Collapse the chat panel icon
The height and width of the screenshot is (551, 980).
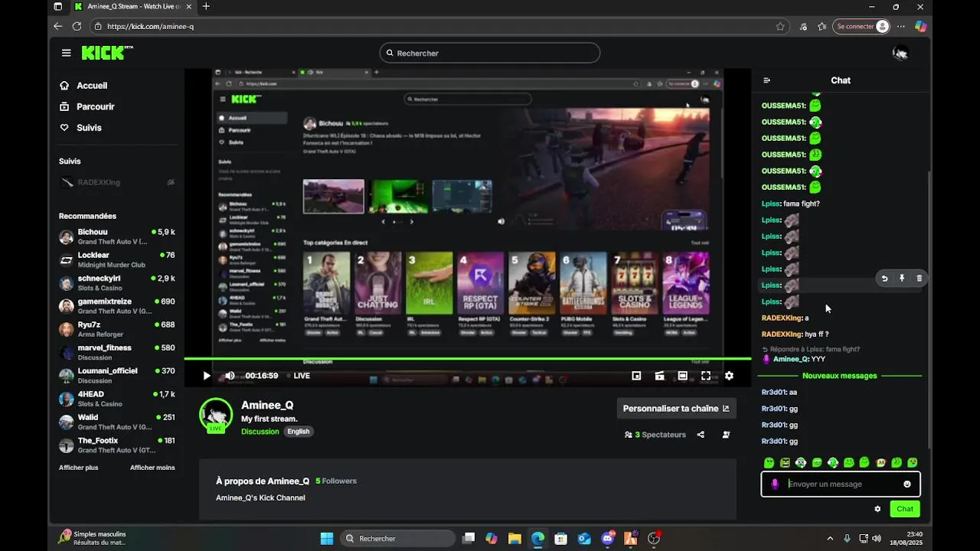coord(767,80)
